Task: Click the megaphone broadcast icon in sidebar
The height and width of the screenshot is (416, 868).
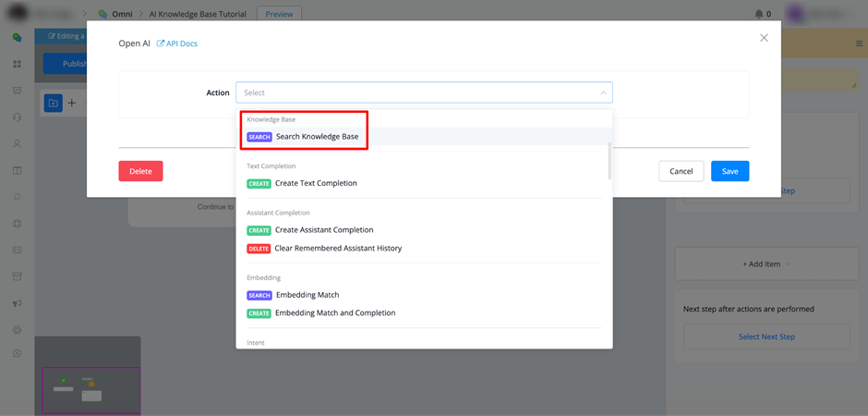Action: point(18,303)
